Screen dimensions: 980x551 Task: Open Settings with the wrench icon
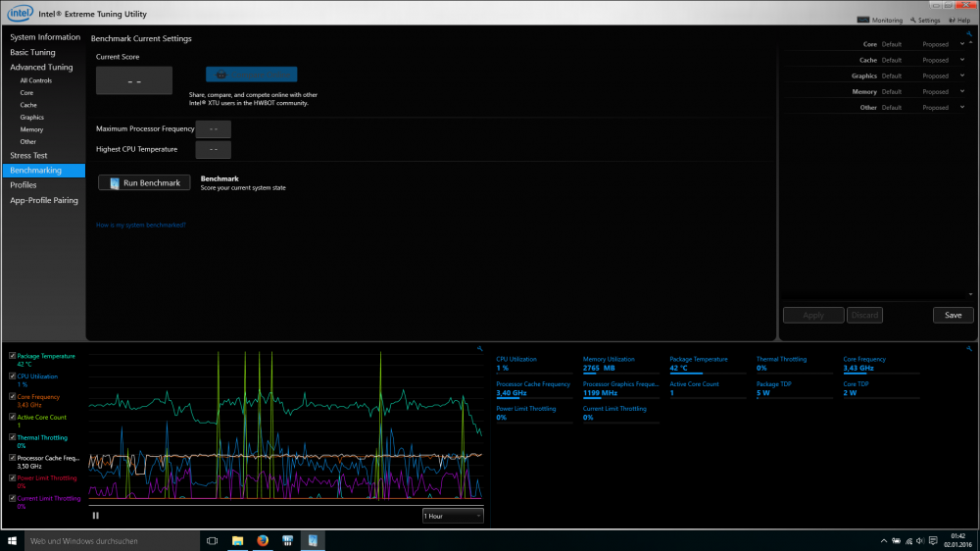point(910,20)
